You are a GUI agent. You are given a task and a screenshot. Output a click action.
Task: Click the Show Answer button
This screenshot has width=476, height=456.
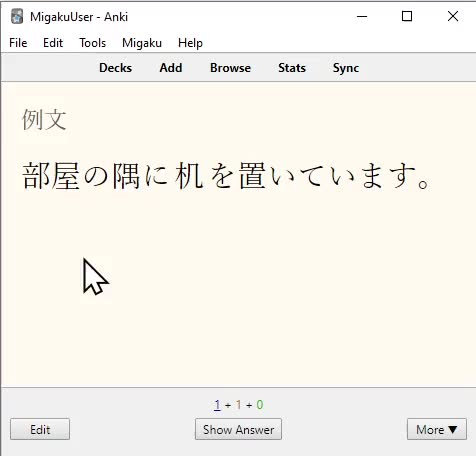point(238,429)
